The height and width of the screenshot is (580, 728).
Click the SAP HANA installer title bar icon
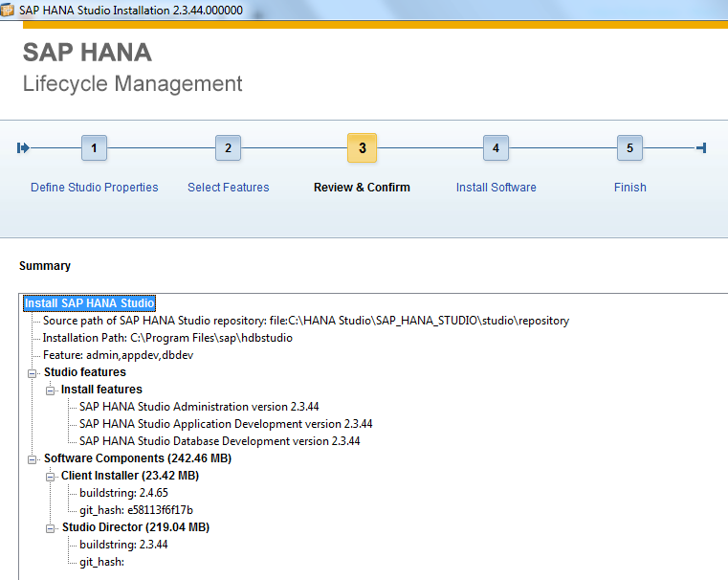click(x=7, y=10)
